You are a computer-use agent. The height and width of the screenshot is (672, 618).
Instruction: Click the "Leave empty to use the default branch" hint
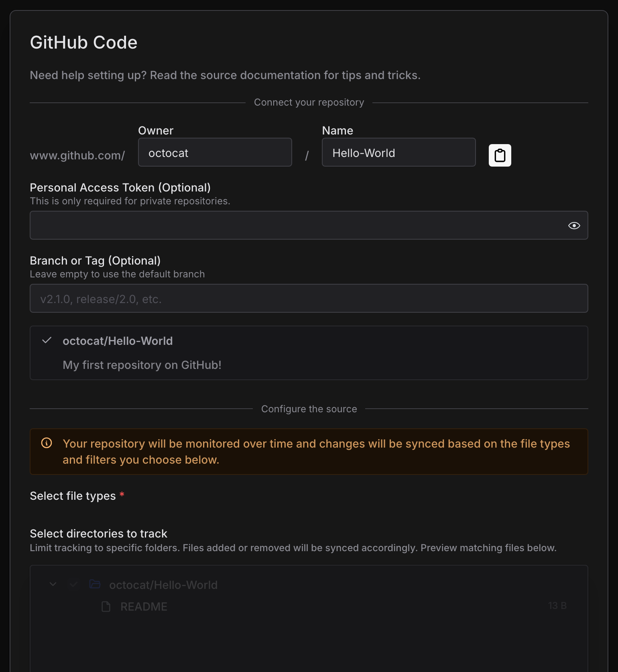pos(117,274)
